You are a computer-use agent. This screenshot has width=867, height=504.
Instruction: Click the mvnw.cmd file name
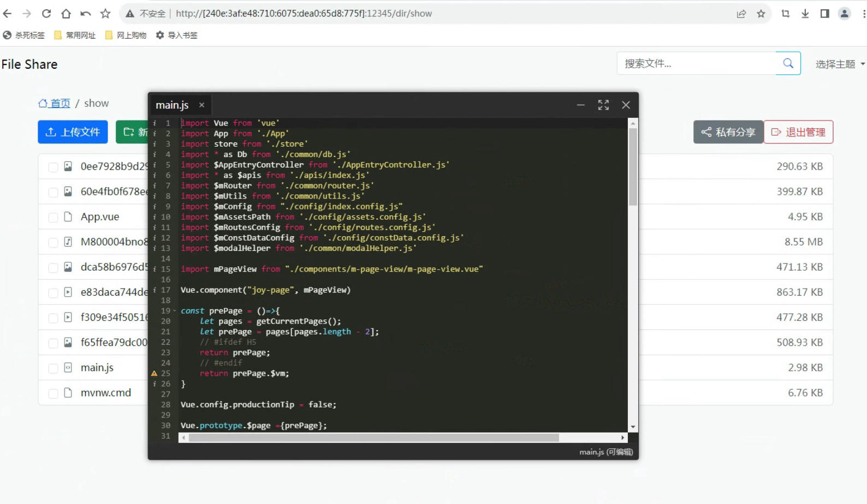point(106,393)
